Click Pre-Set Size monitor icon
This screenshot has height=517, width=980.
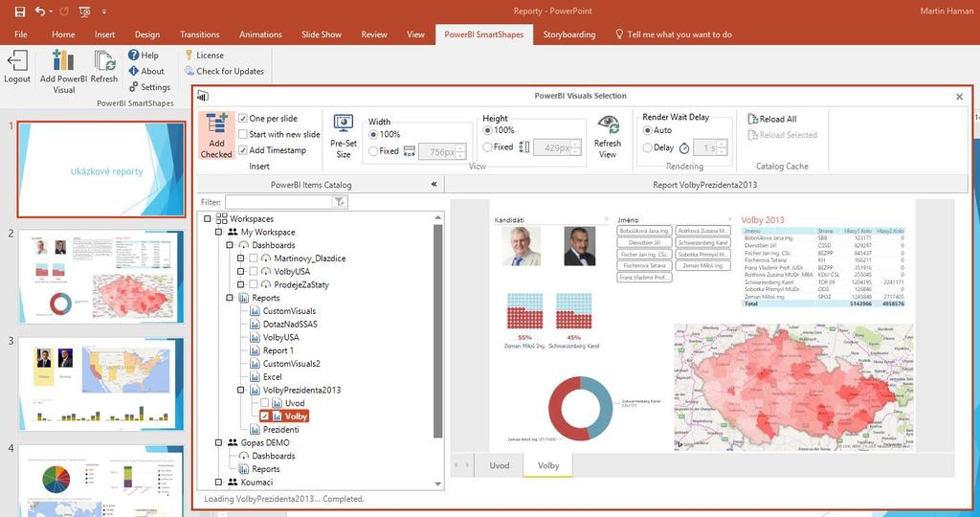click(x=344, y=124)
